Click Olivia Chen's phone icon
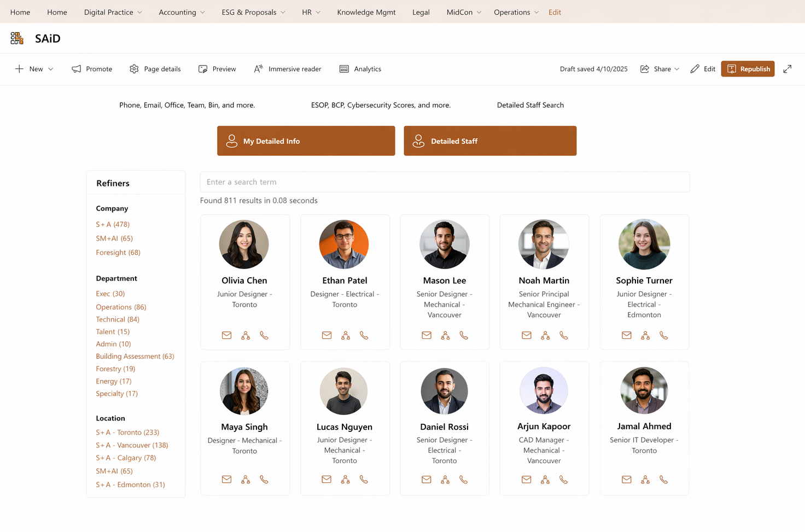 264,335
